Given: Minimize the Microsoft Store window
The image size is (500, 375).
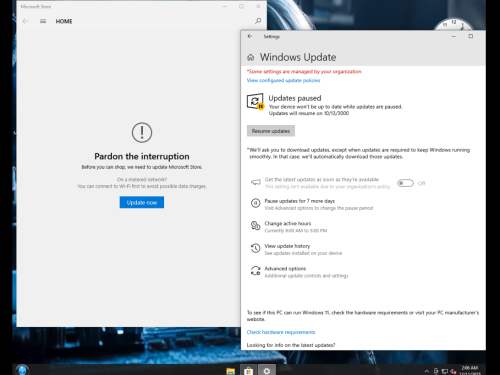Looking at the screenshot, I should [x=224, y=6].
